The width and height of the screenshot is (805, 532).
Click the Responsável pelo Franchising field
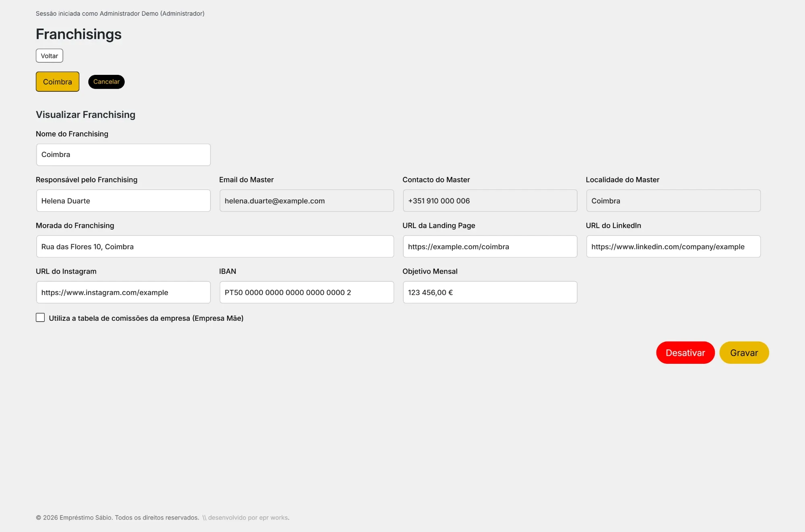click(x=123, y=200)
